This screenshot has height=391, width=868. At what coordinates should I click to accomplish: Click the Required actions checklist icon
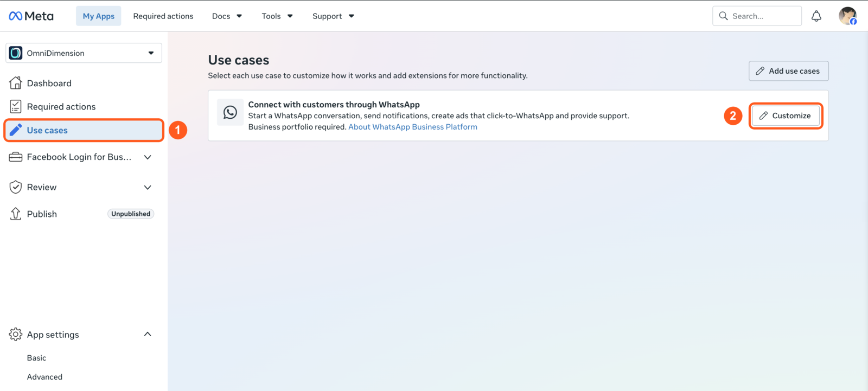(x=16, y=106)
